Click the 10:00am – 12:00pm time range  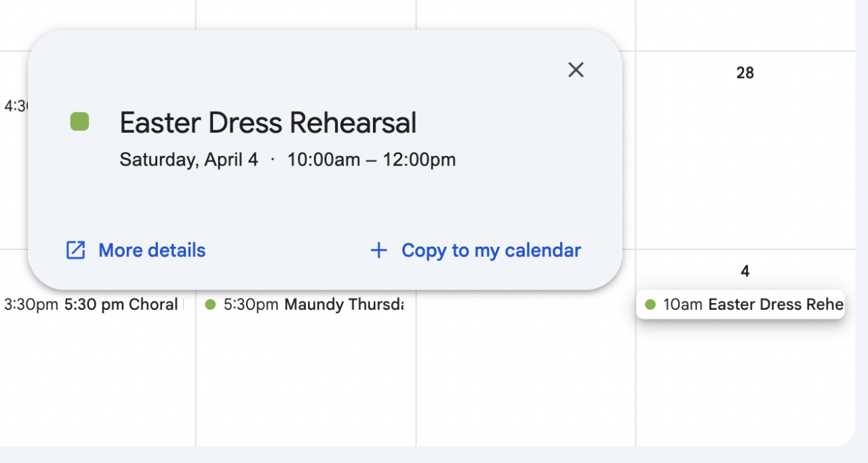(372, 160)
